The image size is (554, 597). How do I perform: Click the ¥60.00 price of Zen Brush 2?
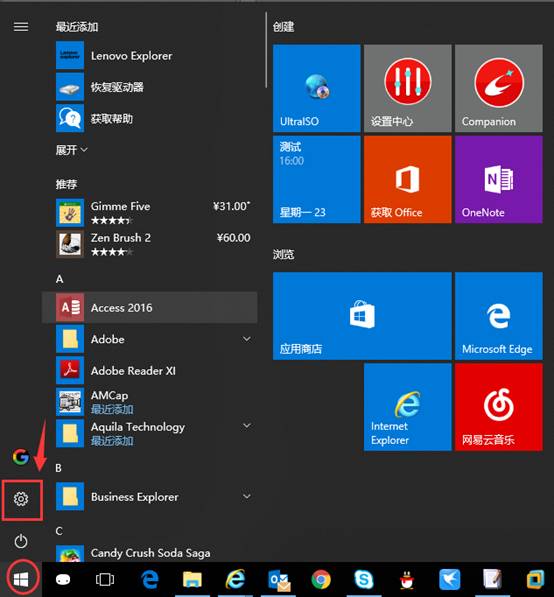(233, 238)
